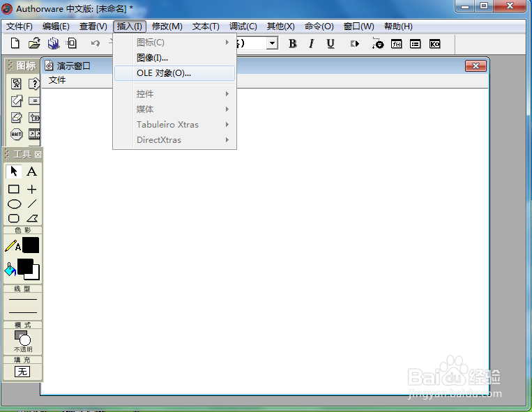Image resolution: width=532 pixels, height=412 pixels.
Task: Select the Polygon drawing tool
Action: [32, 218]
